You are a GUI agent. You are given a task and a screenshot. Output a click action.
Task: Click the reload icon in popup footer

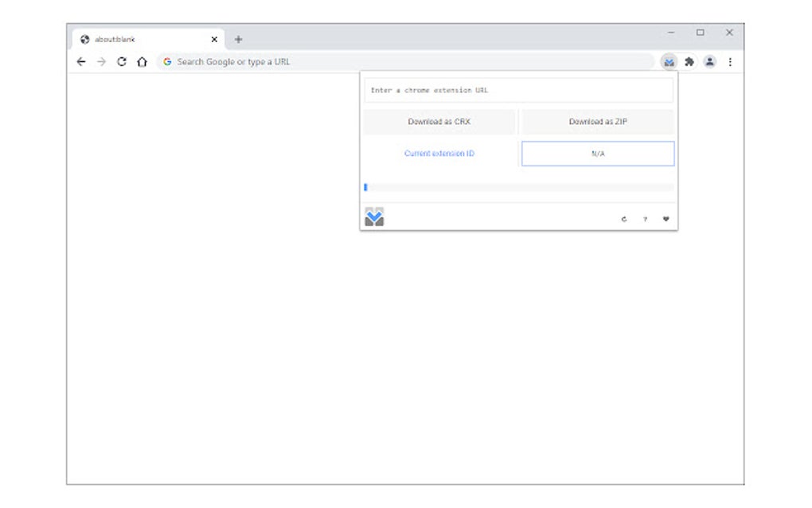(624, 219)
